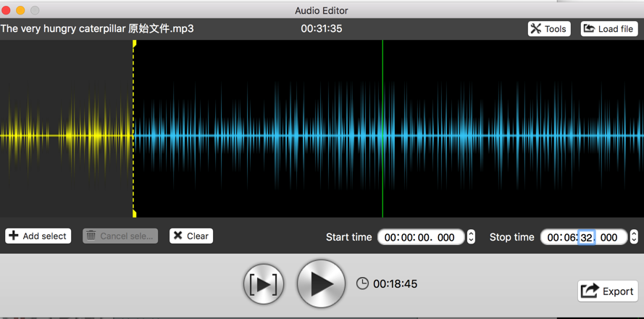
Task: Click the green playhead line in waveform
Action: [382, 128]
